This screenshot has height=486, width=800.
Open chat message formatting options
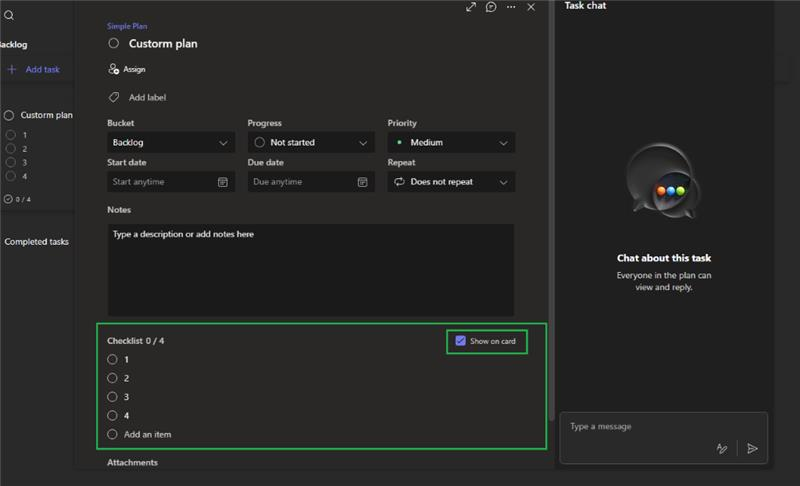point(721,448)
